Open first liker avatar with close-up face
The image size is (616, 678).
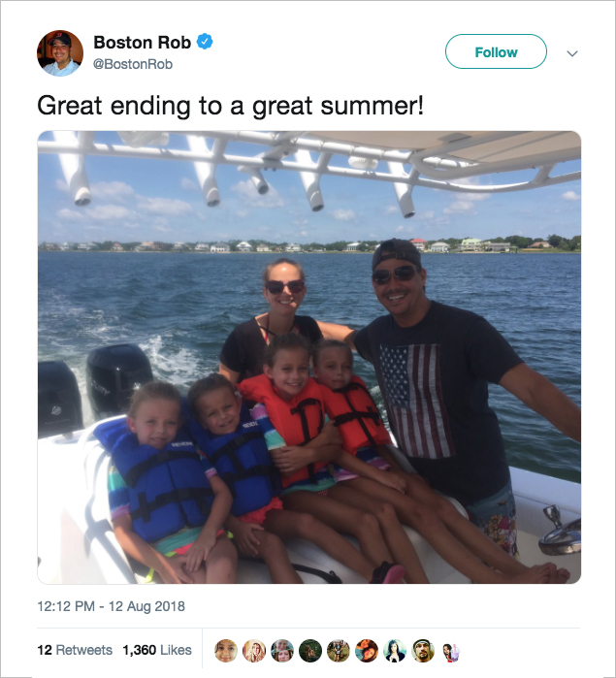point(226,651)
